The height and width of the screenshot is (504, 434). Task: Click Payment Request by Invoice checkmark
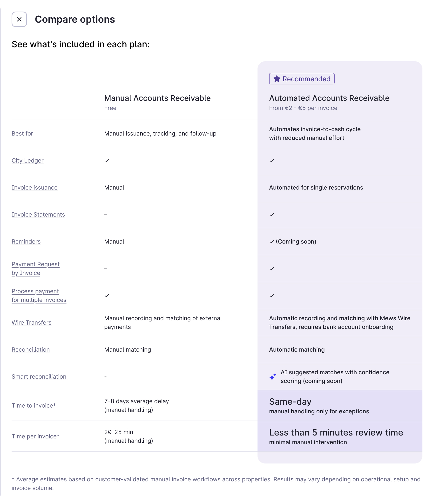click(x=272, y=269)
